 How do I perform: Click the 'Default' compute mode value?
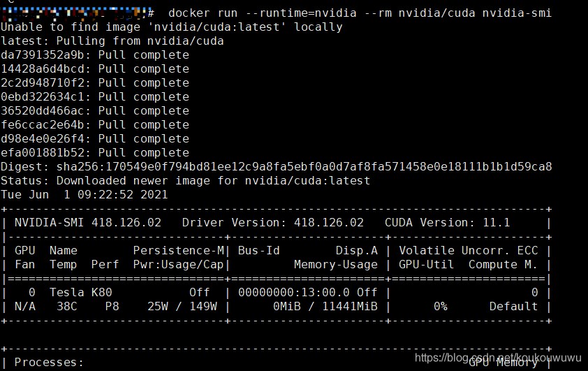coord(513,307)
